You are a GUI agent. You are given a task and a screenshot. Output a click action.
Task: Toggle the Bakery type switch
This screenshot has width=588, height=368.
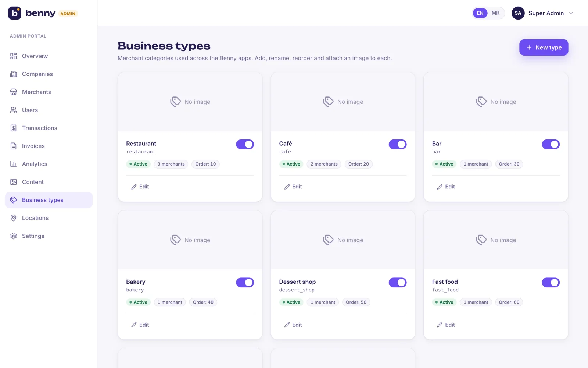[x=245, y=283]
